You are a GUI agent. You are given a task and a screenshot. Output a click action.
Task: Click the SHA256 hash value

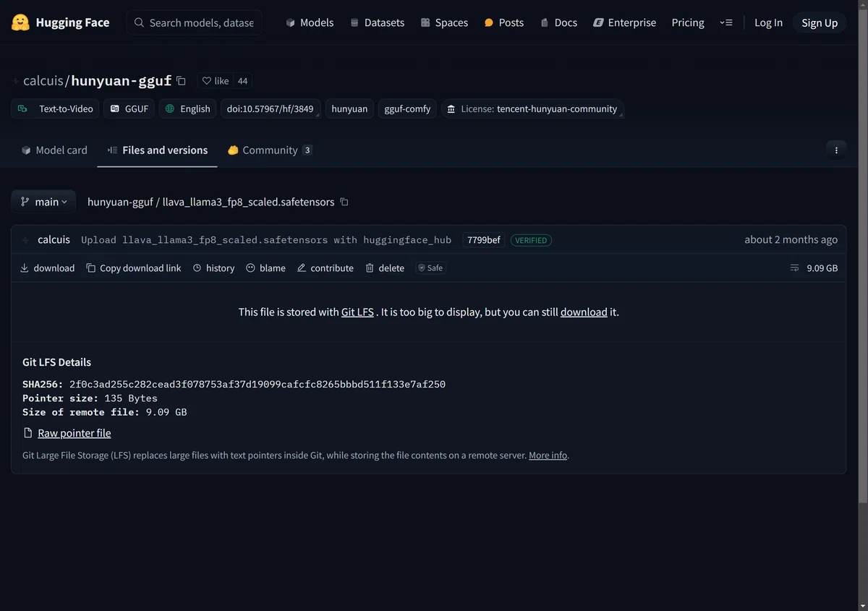[258, 384]
